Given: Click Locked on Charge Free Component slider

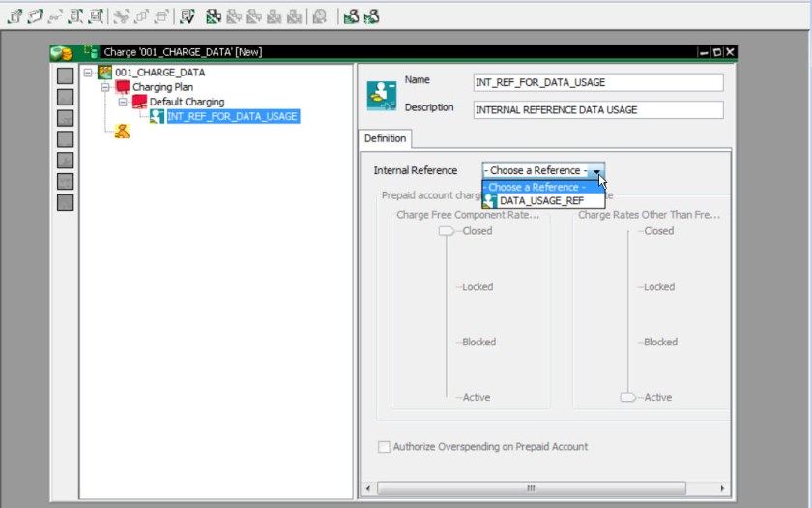Looking at the screenshot, I should pos(478,287).
